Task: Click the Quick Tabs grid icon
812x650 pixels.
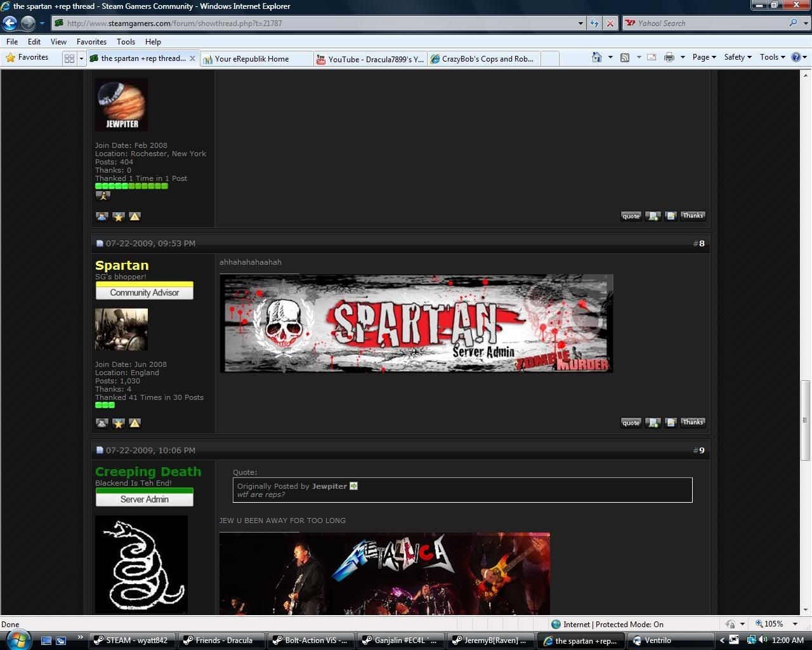Action: pyautogui.click(x=70, y=58)
